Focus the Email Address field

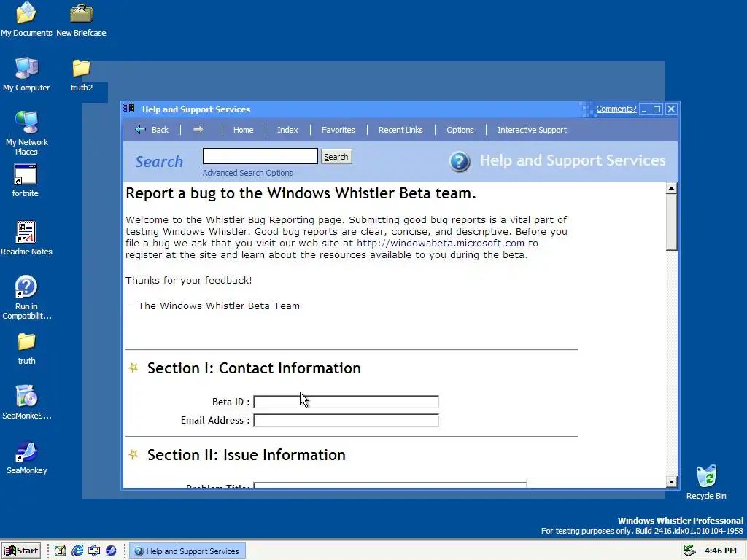click(x=346, y=420)
